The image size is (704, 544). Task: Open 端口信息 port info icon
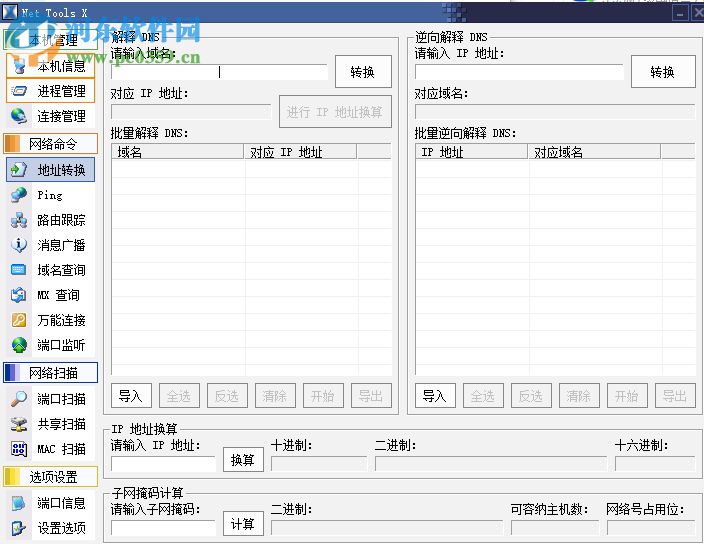click(x=19, y=503)
